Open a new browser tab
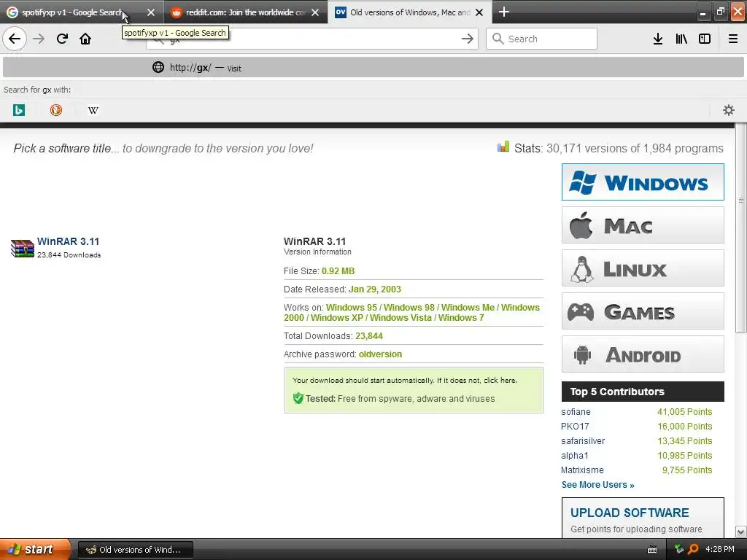The height and width of the screenshot is (560, 747). pyautogui.click(x=503, y=12)
